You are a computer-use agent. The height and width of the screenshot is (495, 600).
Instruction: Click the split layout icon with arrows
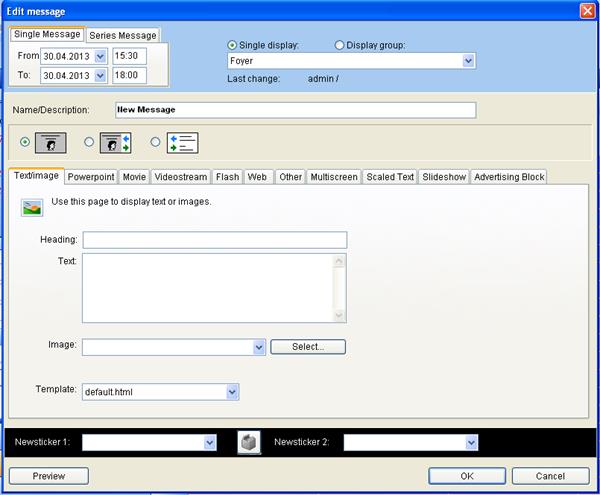click(116, 142)
